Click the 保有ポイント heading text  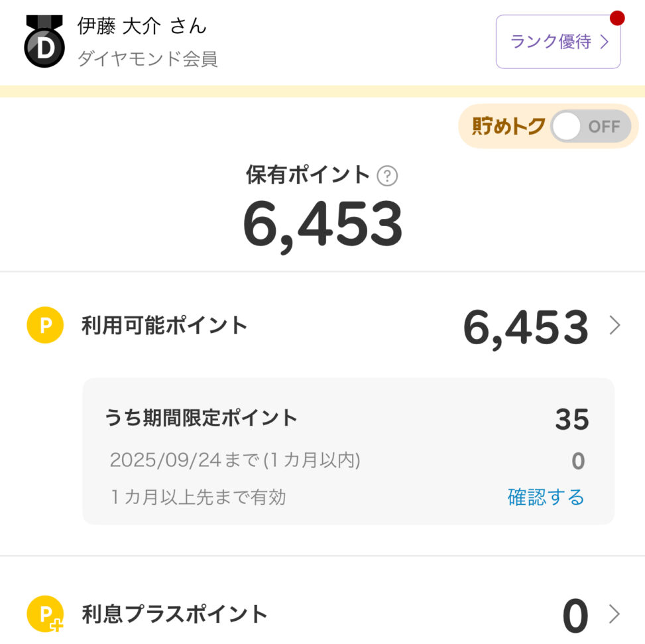coord(308,175)
